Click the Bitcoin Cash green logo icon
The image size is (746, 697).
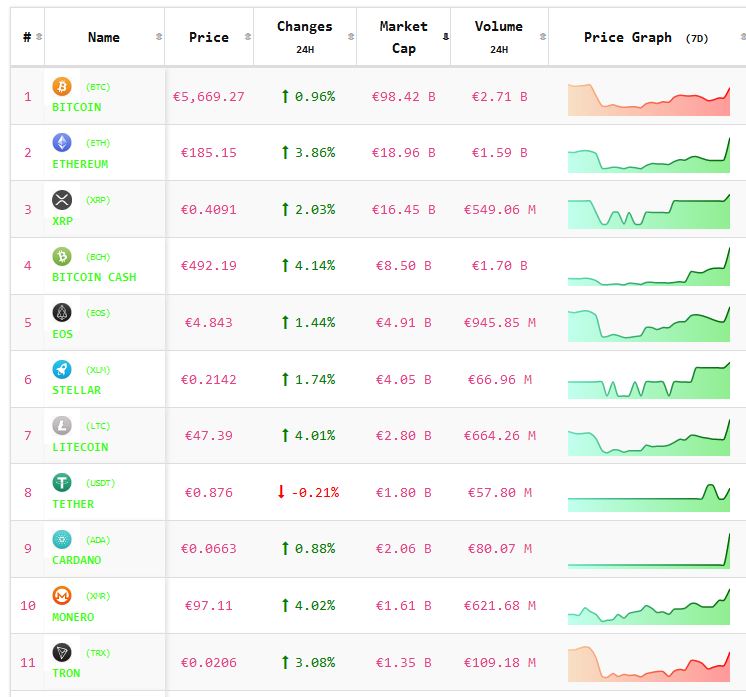[x=62, y=256]
